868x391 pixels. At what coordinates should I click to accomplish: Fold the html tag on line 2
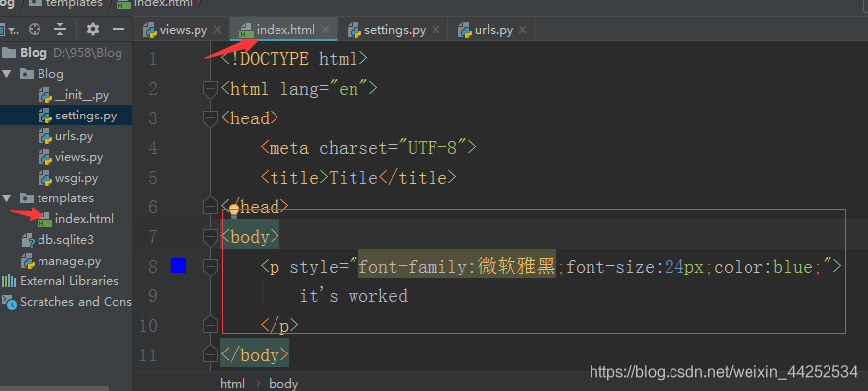pyautogui.click(x=210, y=89)
